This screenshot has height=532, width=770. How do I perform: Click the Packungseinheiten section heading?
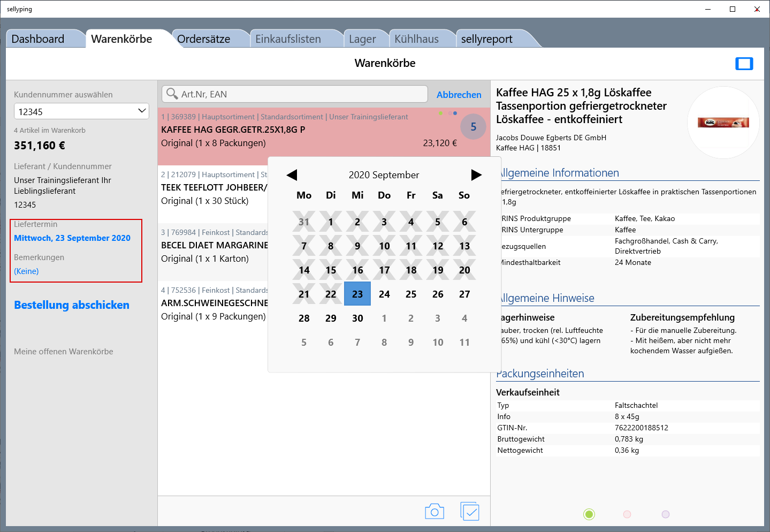540,374
